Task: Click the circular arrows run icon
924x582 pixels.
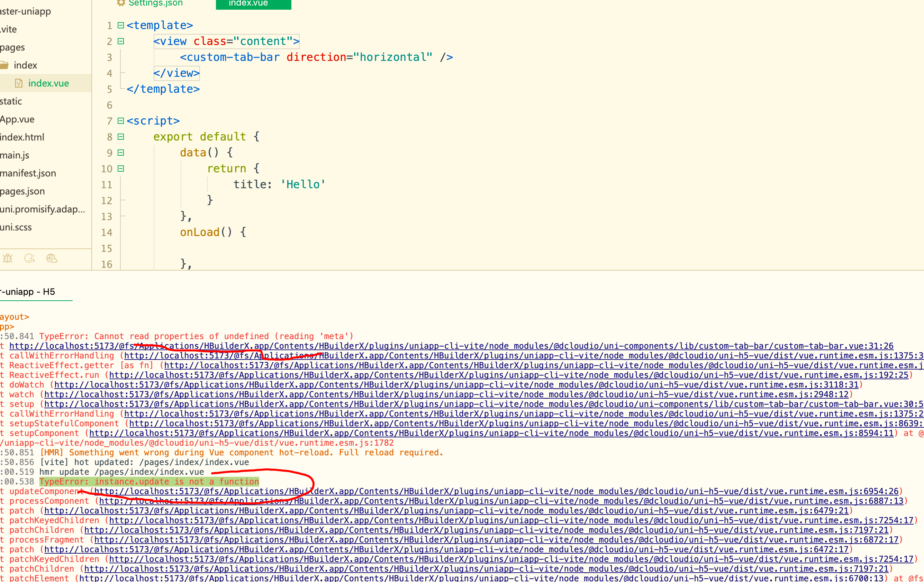Action: (29, 258)
